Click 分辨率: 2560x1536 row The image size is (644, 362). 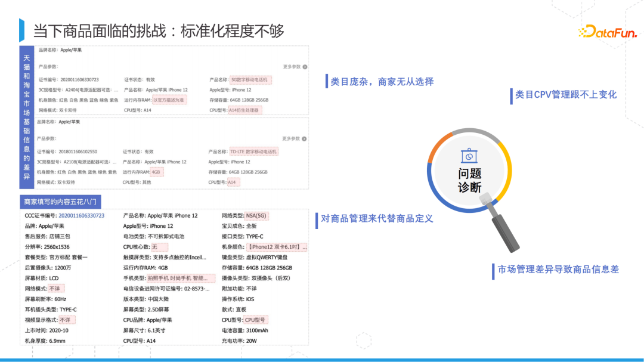coord(47,247)
